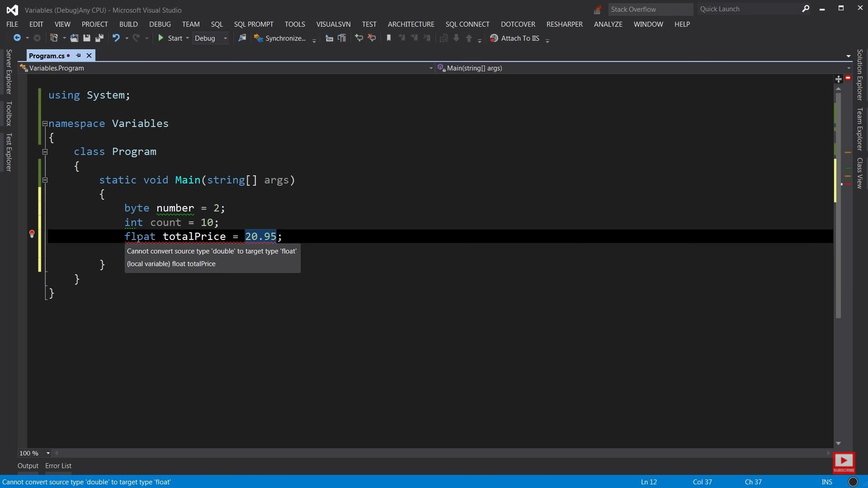
Task: Open the Test Explorer side panel
Action: [x=9, y=152]
